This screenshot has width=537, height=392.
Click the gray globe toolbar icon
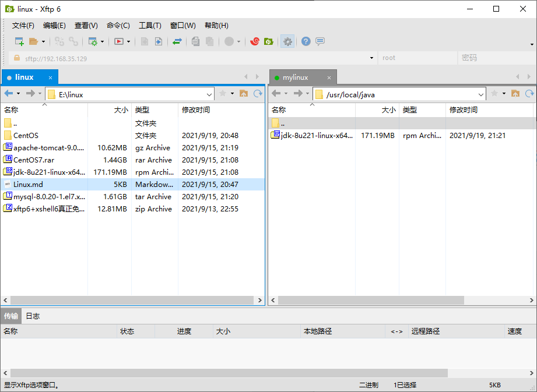pos(229,41)
